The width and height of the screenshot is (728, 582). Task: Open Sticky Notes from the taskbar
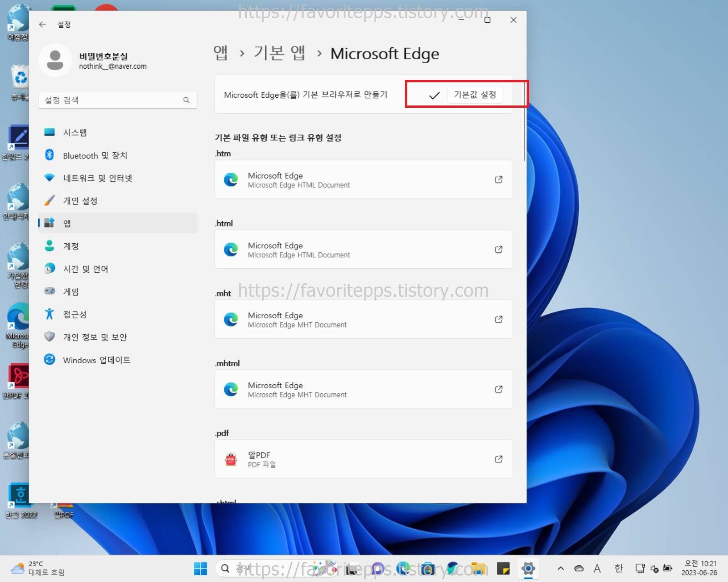[x=503, y=568]
